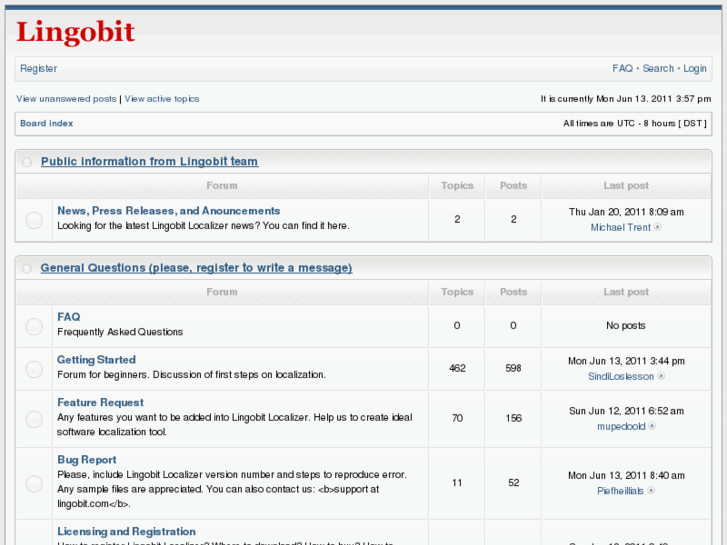Click posts count 156 for Feature Request
The width and height of the screenshot is (727, 545).
point(513,418)
